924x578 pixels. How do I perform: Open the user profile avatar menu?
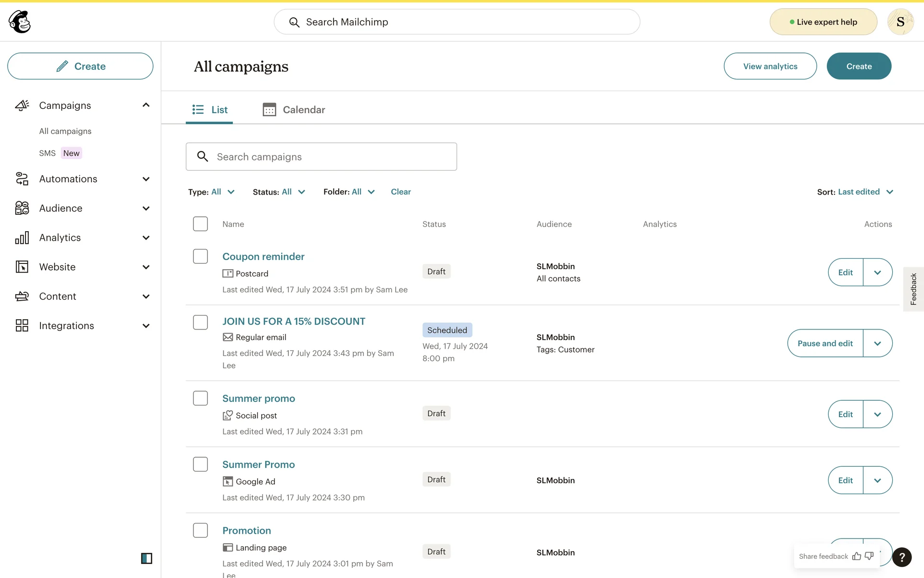pos(900,22)
